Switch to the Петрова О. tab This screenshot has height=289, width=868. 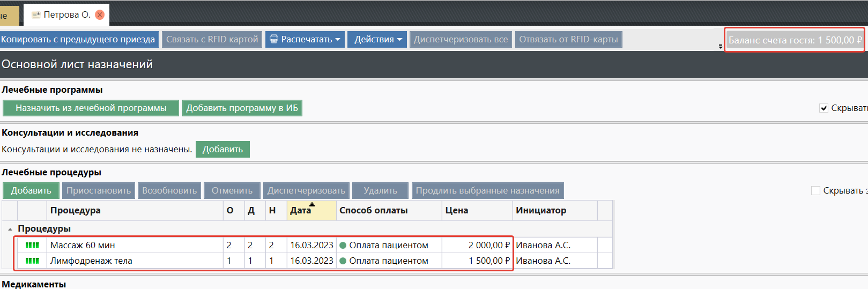coord(66,15)
